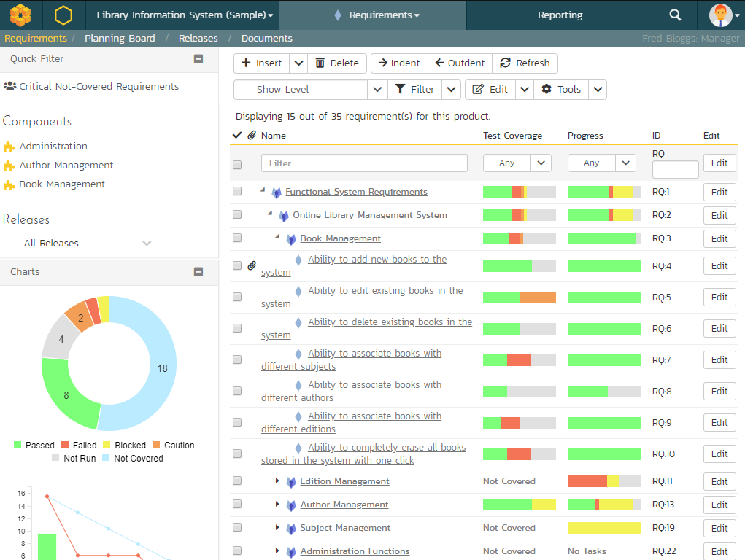
Task: Delete selected requirements with trash button
Action: point(337,63)
